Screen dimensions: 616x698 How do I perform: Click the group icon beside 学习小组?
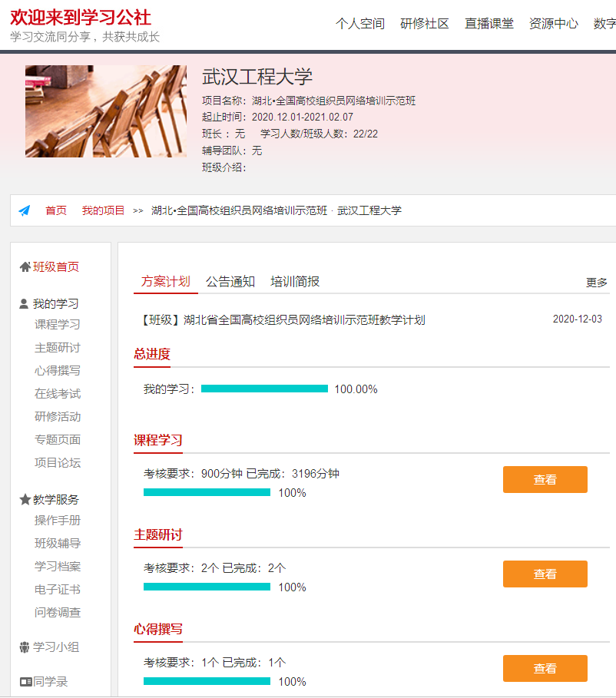[25, 647]
